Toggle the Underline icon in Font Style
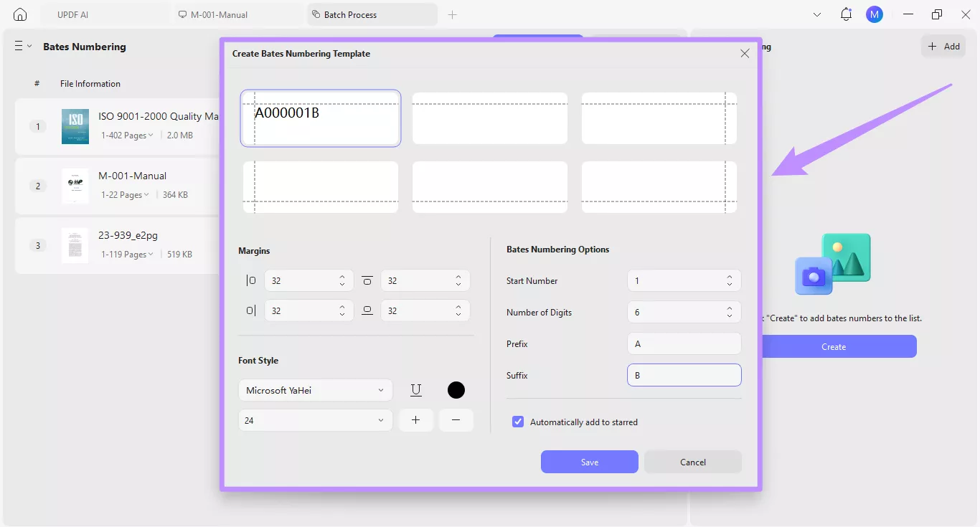Image resolution: width=980 pixels, height=527 pixels. [415, 390]
